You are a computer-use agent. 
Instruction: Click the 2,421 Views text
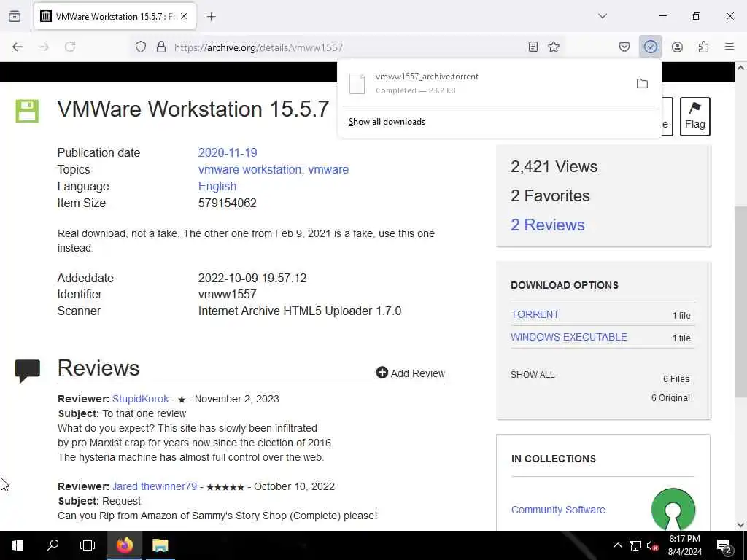pos(554,167)
